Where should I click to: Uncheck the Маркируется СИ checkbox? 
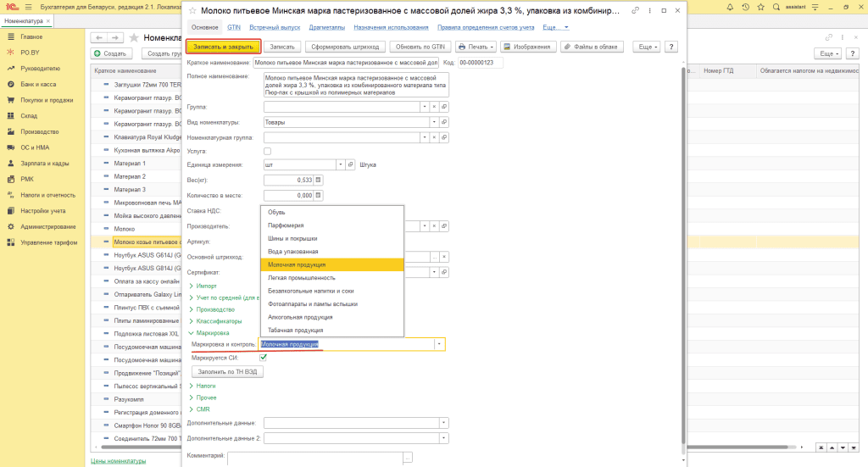[264, 358]
